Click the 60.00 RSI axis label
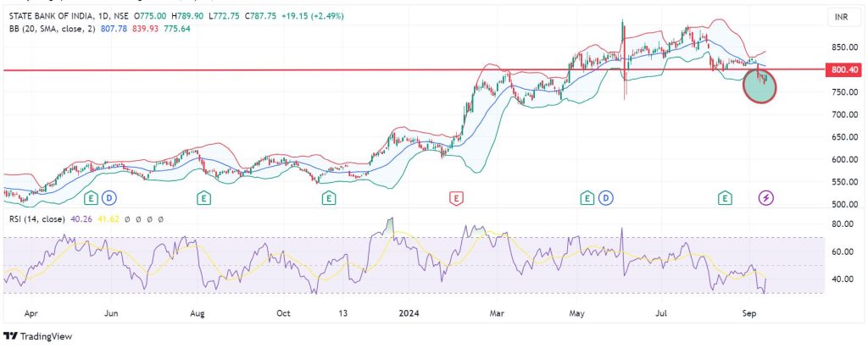Screen dimensions: 868x348 click(x=843, y=251)
